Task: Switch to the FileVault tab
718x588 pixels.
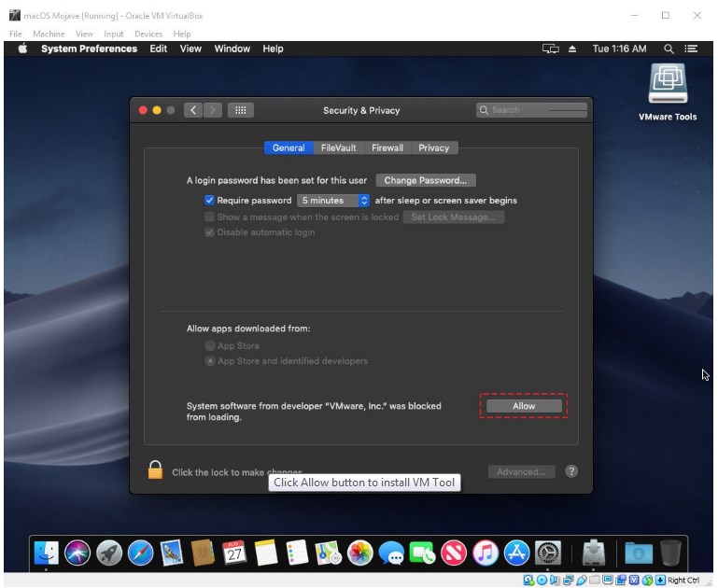Action: click(338, 147)
